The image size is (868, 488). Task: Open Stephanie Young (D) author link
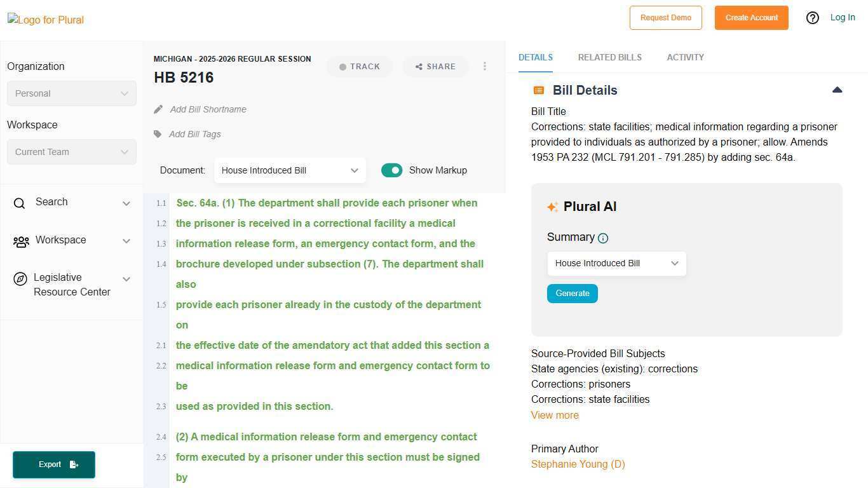point(578,464)
